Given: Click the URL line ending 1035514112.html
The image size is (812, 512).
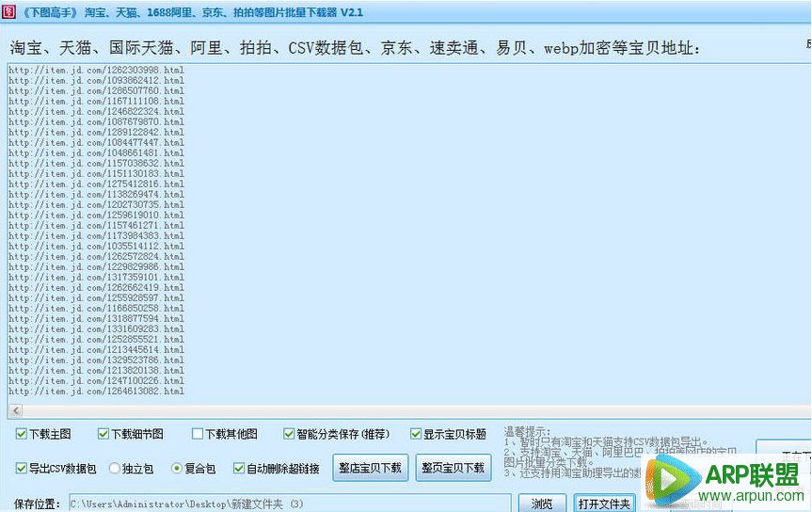Looking at the screenshot, I should (x=96, y=247).
